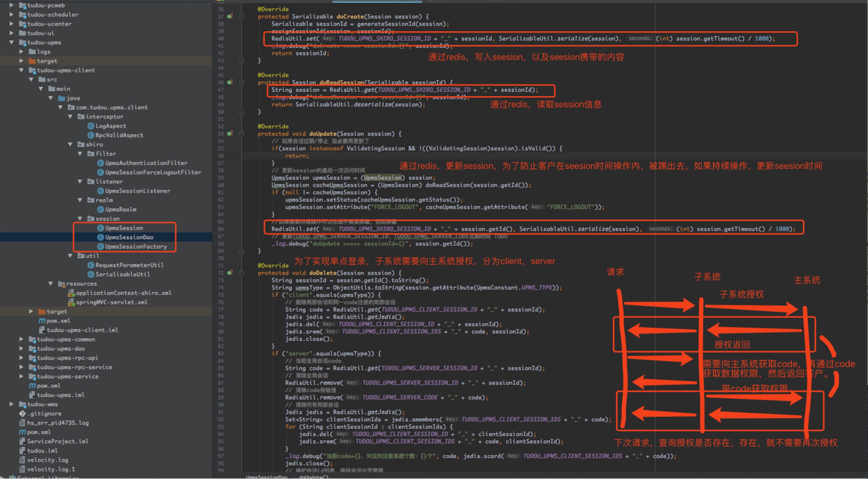The height and width of the screenshot is (479, 868).
Task: Click the override gutter icon at doCreate line 37
Action: (230, 16)
